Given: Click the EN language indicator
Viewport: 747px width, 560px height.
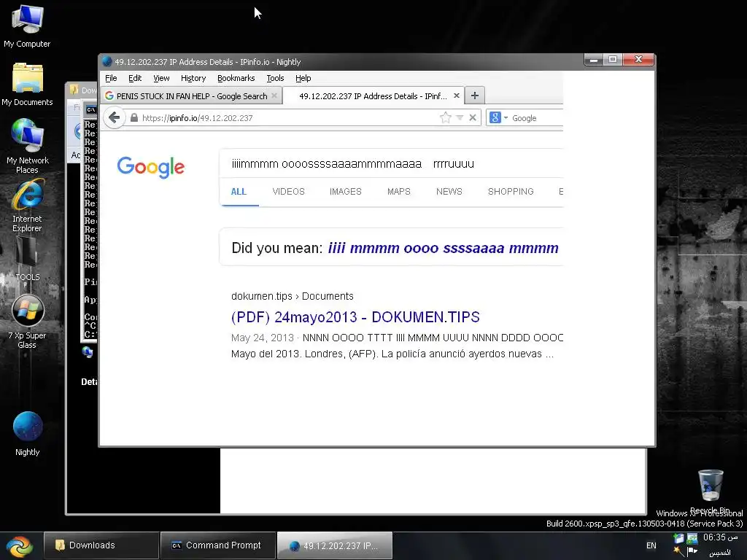Looking at the screenshot, I should (x=651, y=545).
